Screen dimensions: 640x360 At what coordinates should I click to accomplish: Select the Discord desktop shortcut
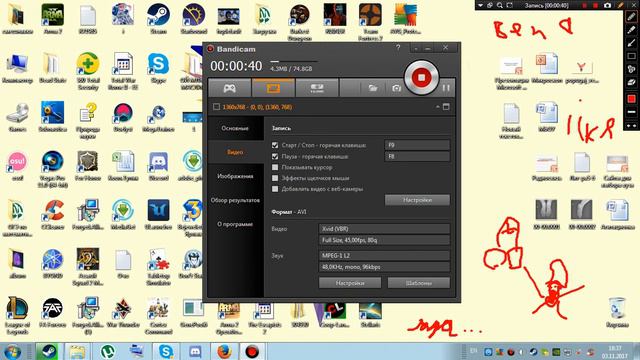(158, 166)
